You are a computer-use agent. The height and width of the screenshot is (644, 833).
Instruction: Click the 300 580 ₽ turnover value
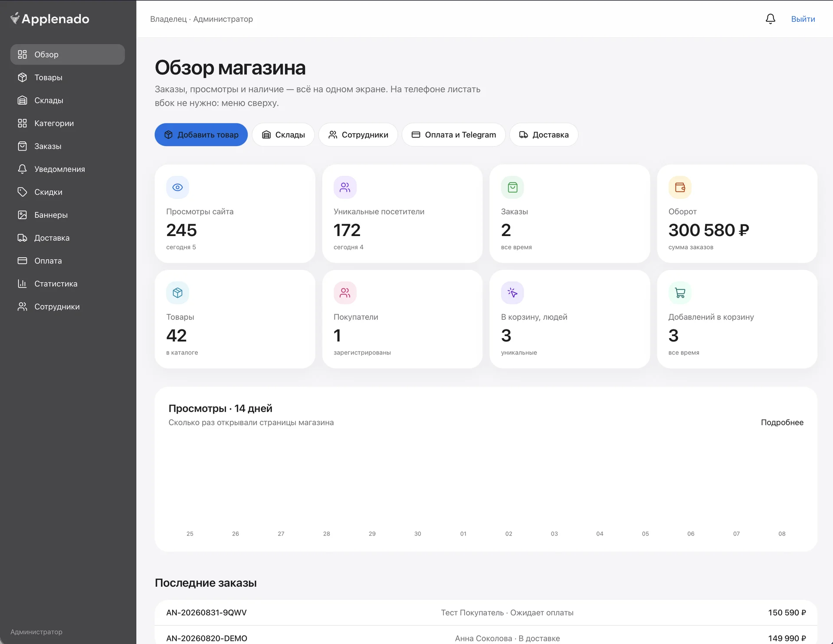(x=708, y=230)
